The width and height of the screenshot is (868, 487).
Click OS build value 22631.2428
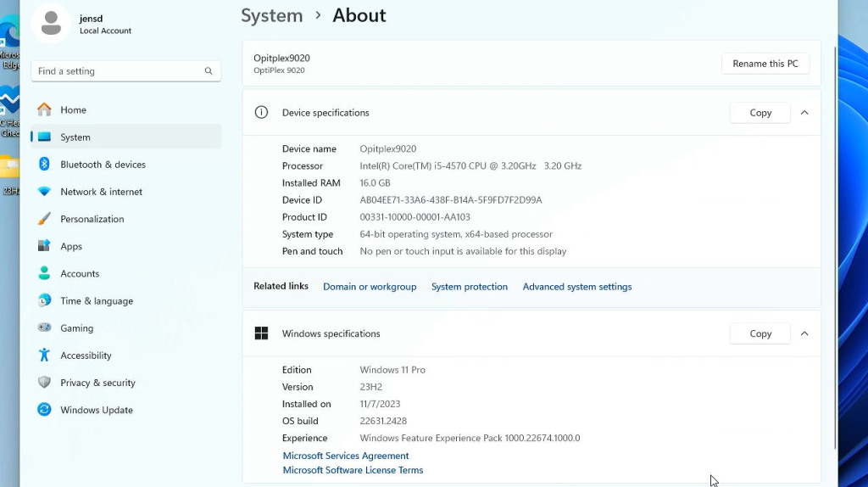click(383, 421)
